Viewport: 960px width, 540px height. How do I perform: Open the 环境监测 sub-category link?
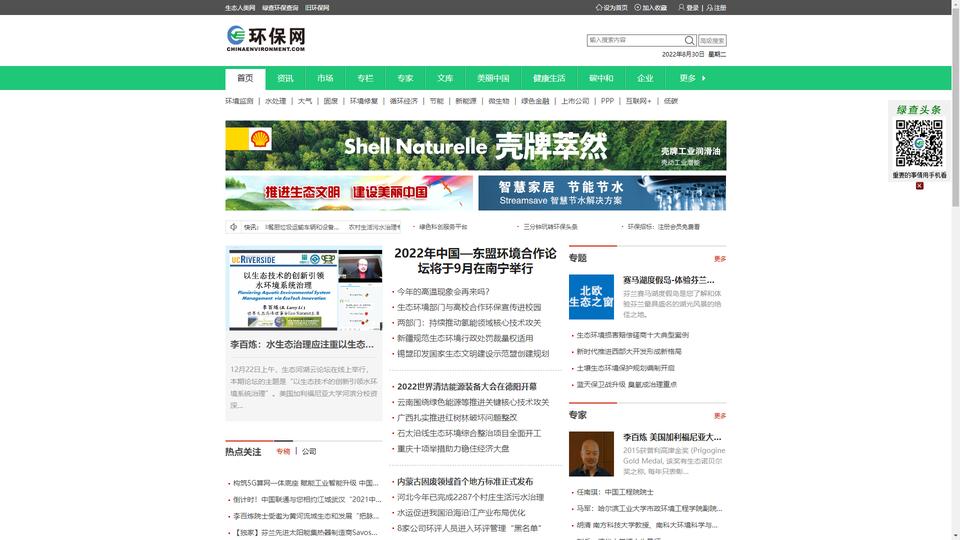point(239,101)
